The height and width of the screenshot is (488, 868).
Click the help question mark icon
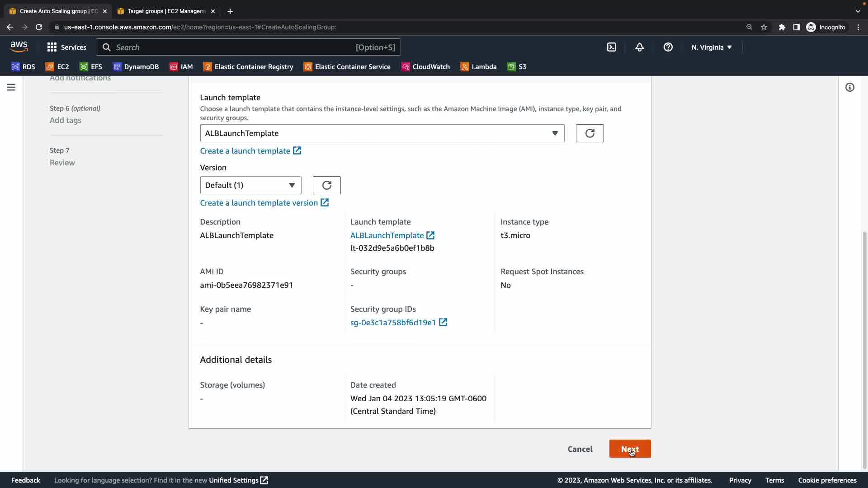click(668, 47)
